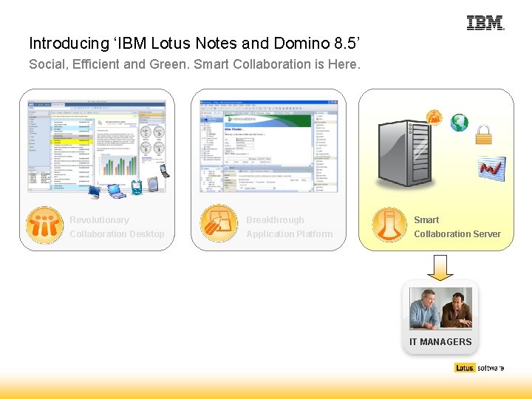Click the green globe icon
Screen dimensions: 532x399
click(460, 123)
